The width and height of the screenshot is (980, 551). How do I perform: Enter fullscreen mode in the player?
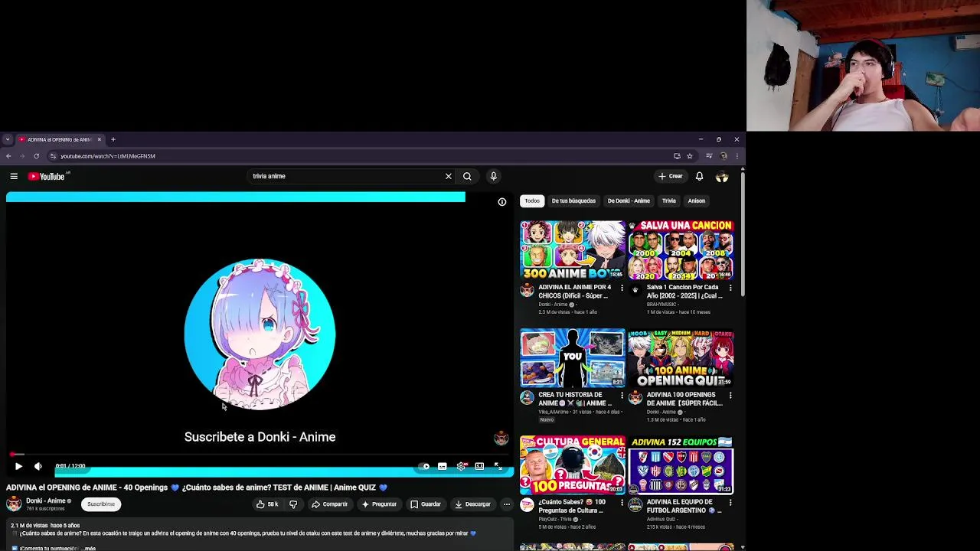(x=498, y=466)
